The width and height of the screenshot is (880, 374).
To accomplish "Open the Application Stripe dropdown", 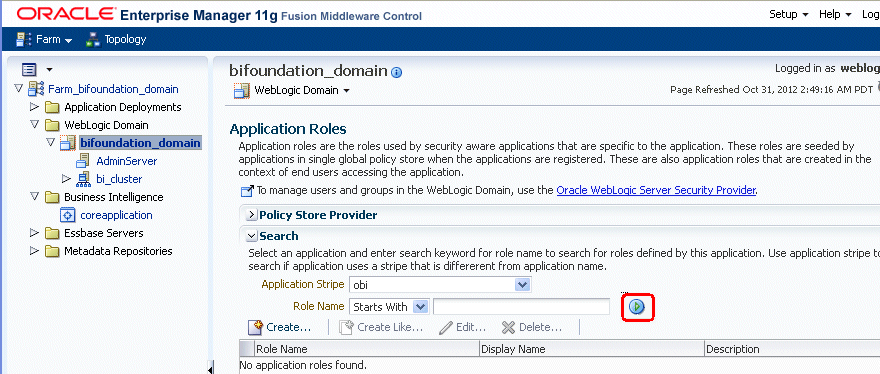I will pyautogui.click(x=522, y=285).
